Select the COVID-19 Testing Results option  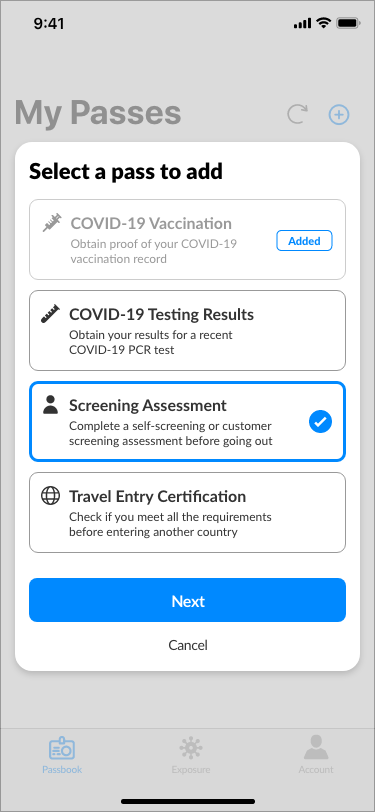(x=188, y=330)
